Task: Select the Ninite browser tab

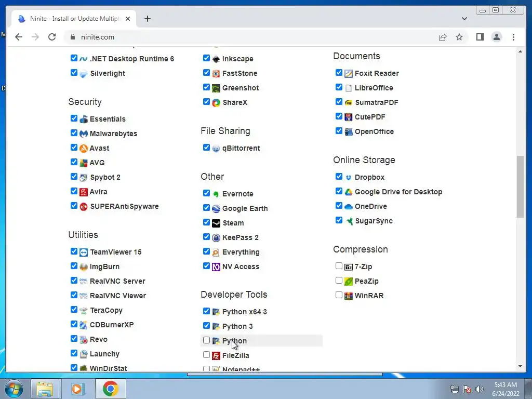Action: 74,19
